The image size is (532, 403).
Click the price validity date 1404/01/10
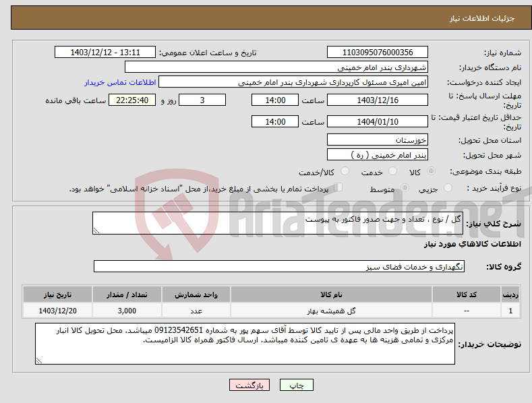378,121
